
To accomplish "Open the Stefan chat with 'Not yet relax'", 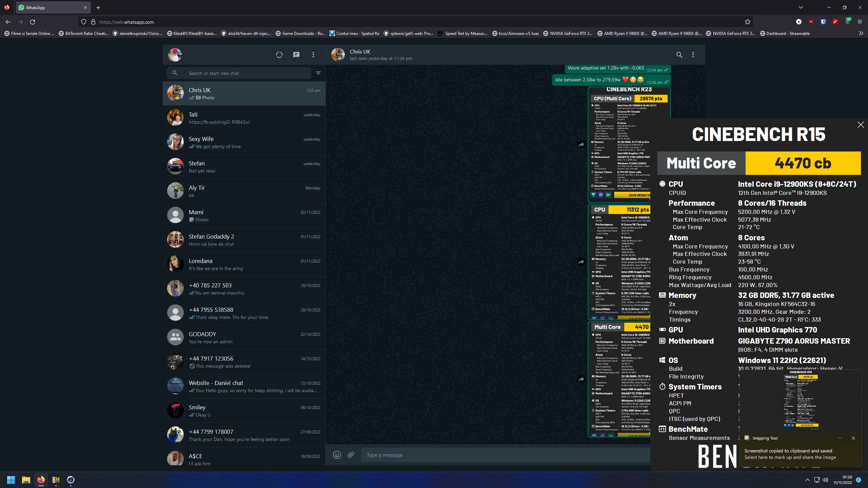I will [244, 167].
